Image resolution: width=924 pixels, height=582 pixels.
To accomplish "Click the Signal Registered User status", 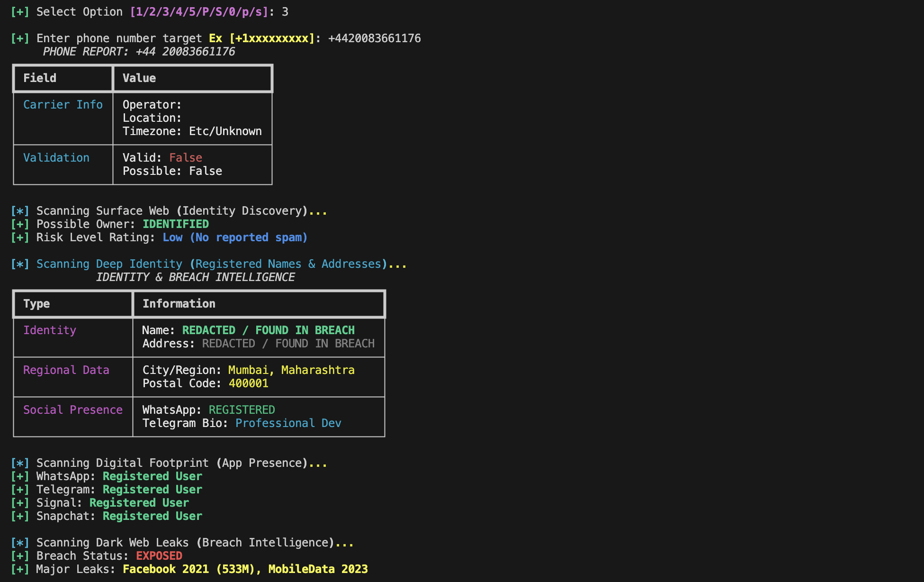I will (139, 503).
